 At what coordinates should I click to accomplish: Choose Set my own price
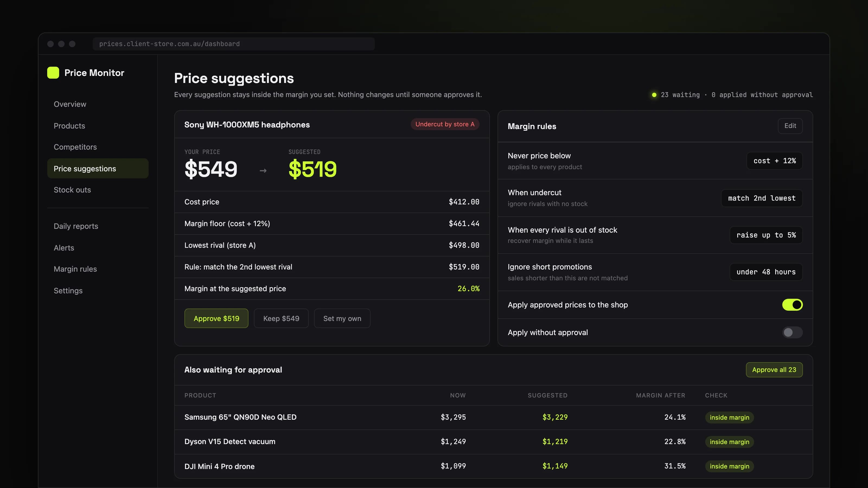coord(342,318)
